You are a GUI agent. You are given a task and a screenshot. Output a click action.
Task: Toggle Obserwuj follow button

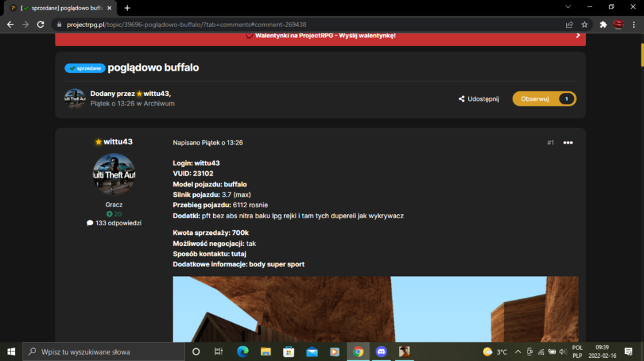coord(544,99)
